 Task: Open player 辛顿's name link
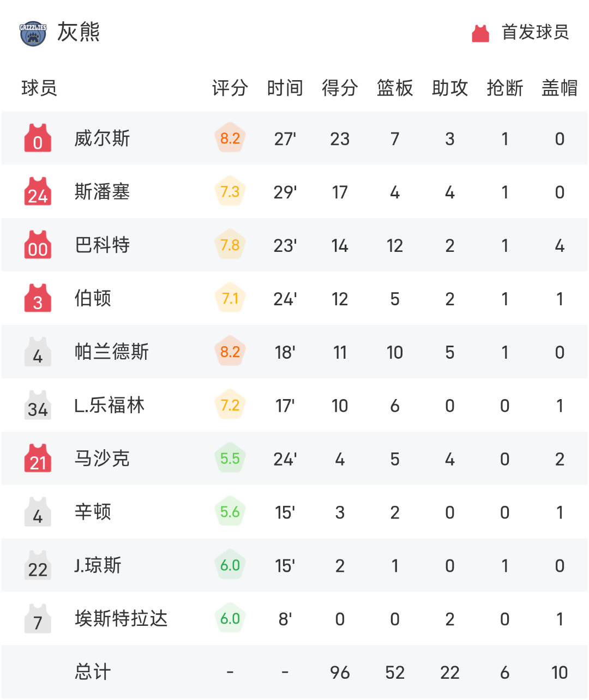pos(93,512)
